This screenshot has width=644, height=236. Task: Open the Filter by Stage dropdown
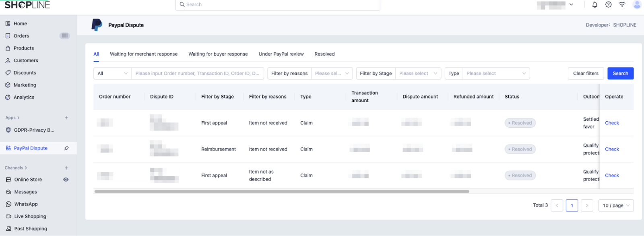pos(418,73)
